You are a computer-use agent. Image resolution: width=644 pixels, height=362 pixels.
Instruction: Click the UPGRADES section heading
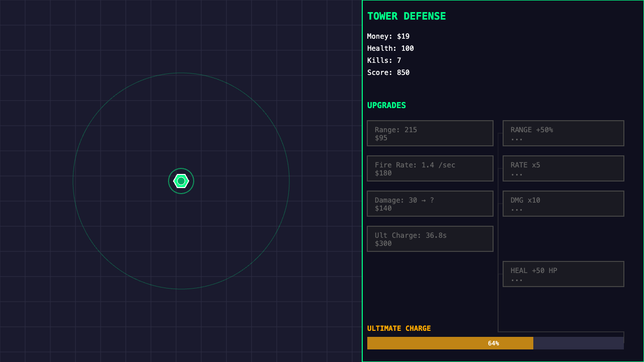(386, 105)
